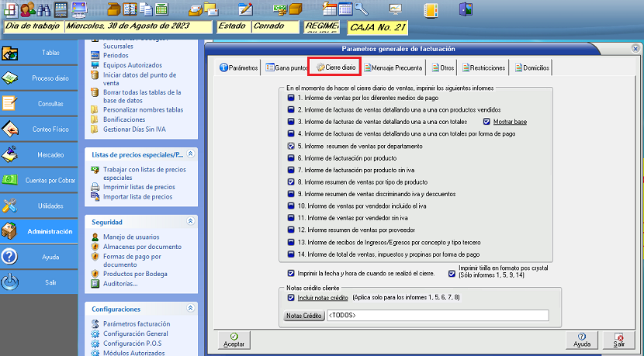Click the TODOS notas crédito text field
Viewport: 644px width, 356px height.
pyautogui.click(x=437, y=316)
